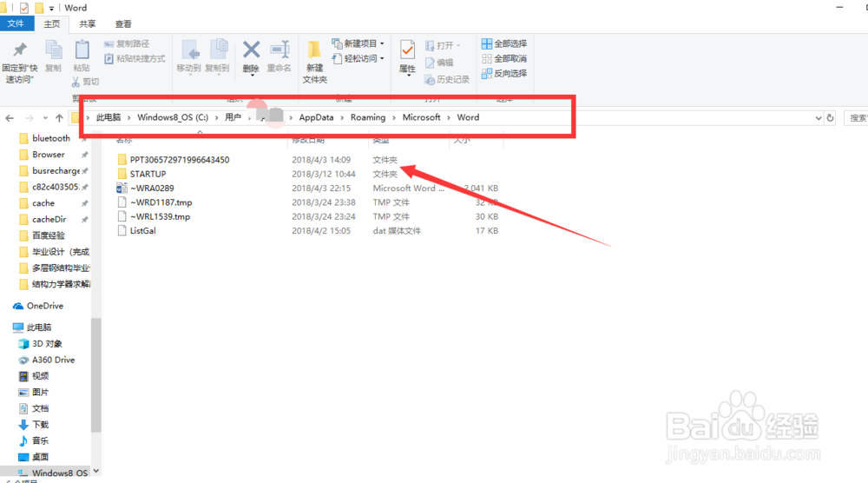Open cacheDir folder in navigation pane
The height and width of the screenshot is (483, 868).
point(49,219)
